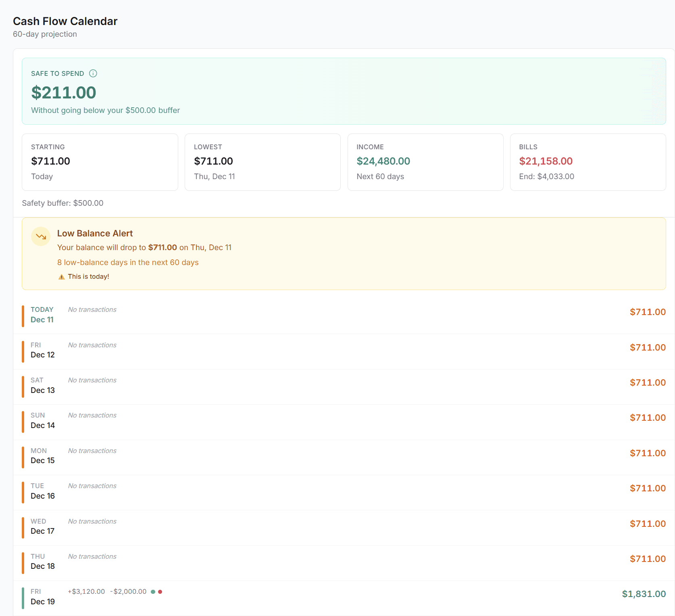Open the INCOME summary card
The height and width of the screenshot is (616, 675).
[x=425, y=162]
